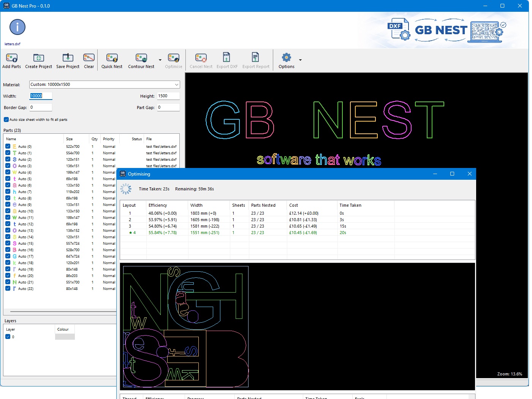Toggle Auto size sheet width checkbox
The image size is (532, 399).
tap(6, 119)
